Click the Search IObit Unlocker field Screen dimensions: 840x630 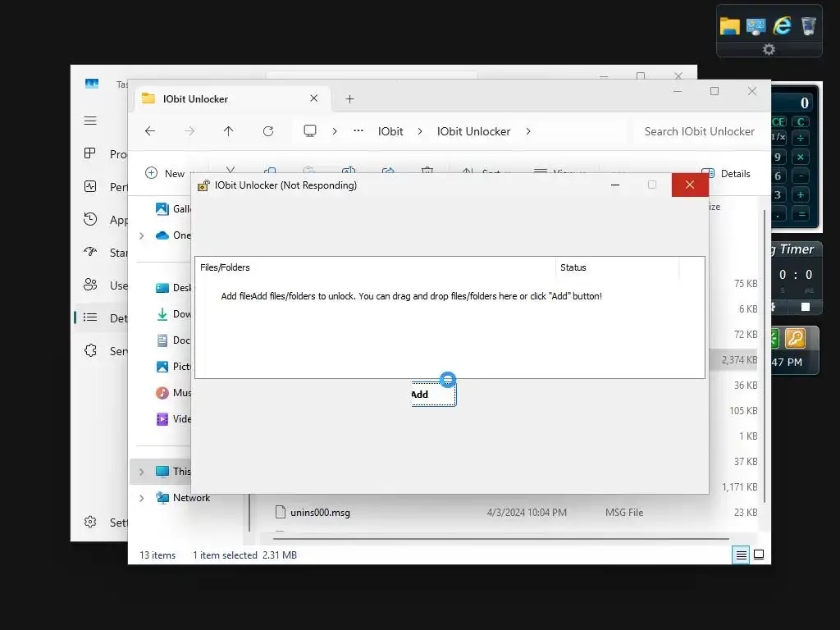tap(700, 131)
